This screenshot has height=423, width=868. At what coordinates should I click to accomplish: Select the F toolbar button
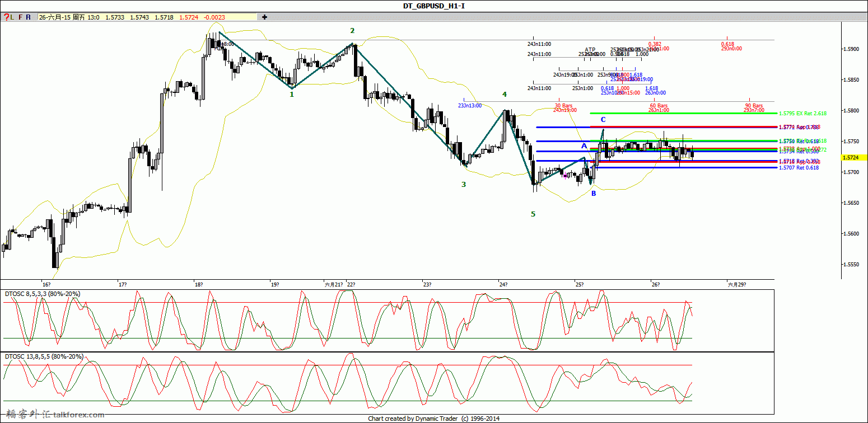(x=20, y=17)
